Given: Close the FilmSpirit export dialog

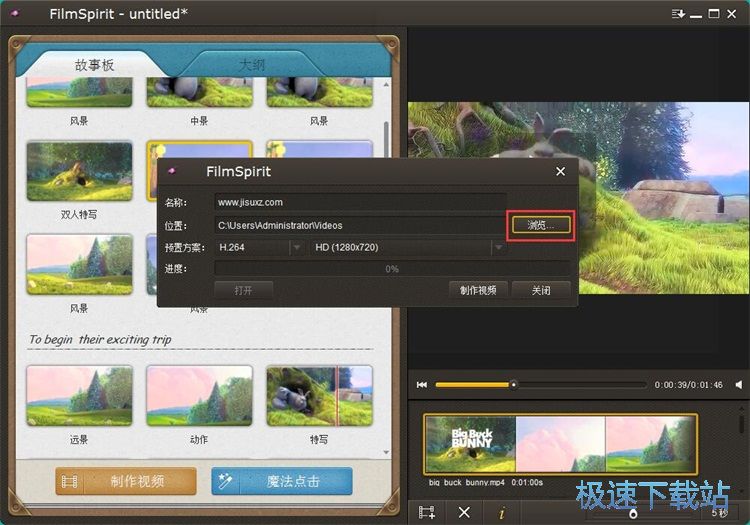Looking at the screenshot, I should tap(561, 172).
